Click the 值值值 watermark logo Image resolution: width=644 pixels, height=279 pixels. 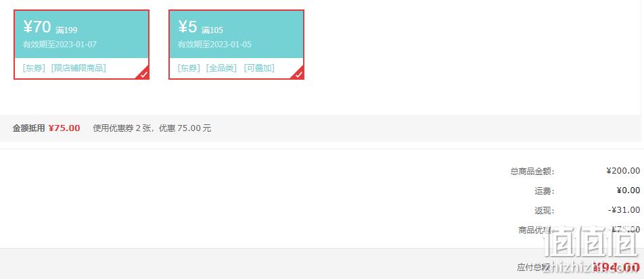(591, 242)
